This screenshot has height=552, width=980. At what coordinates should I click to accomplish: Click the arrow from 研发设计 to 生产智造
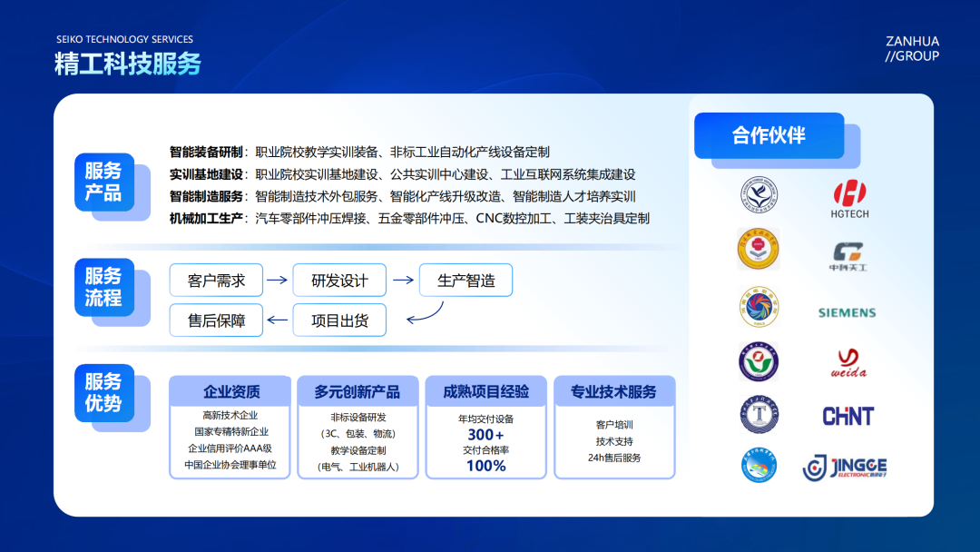tap(403, 280)
